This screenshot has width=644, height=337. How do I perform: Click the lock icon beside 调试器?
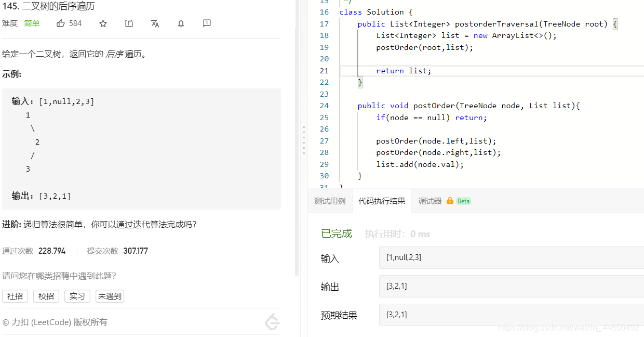450,201
